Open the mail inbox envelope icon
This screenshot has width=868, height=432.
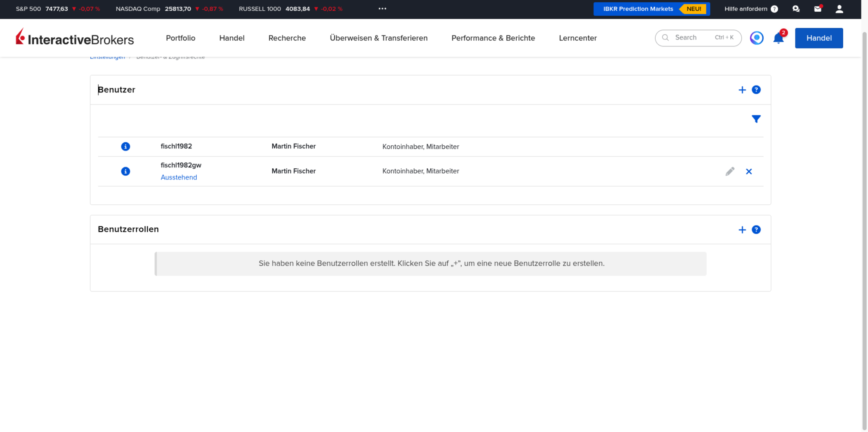pos(818,9)
